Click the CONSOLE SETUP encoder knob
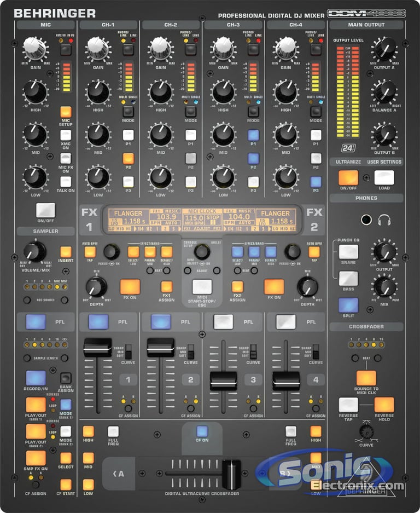Viewport: 420px width, 513px height. (x=202, y=252)
